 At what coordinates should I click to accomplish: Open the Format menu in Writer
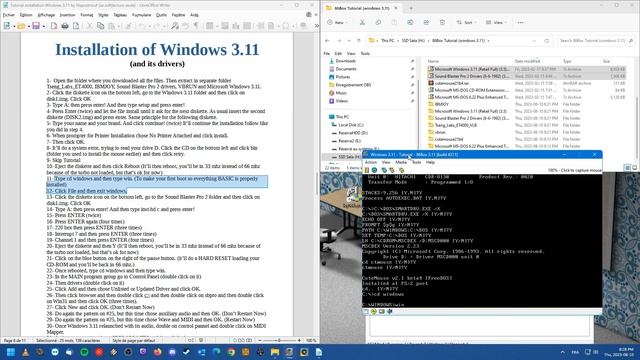[87, 15]
